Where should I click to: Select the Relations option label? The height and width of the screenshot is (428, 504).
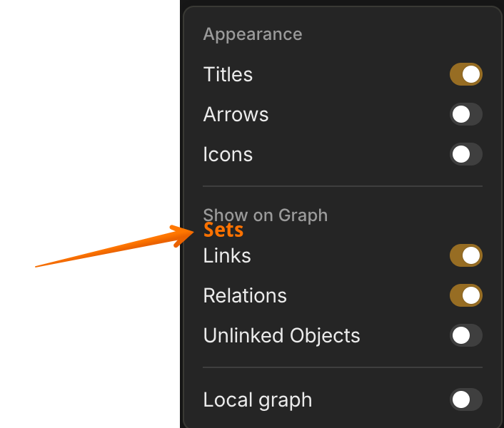245,296
